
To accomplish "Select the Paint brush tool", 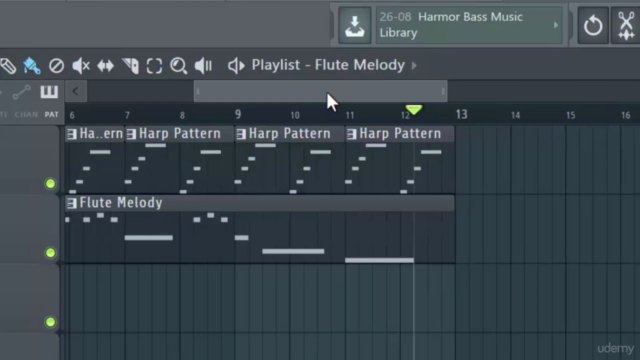I will 31,66.
